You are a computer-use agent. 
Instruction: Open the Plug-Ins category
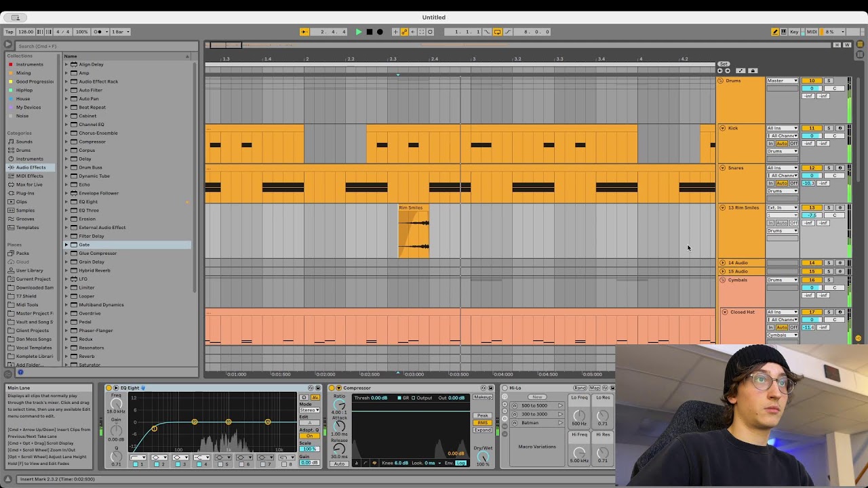coord(25,193)
